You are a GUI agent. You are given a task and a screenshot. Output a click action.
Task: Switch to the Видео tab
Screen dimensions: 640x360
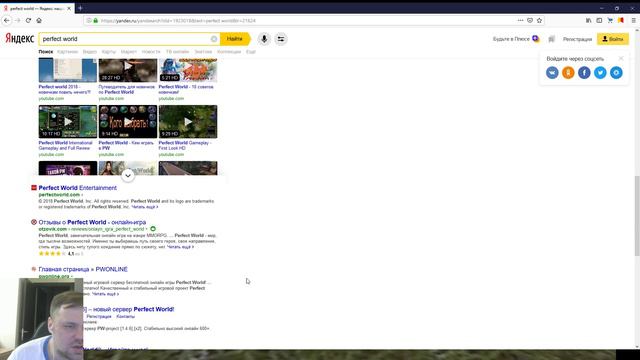89,52
